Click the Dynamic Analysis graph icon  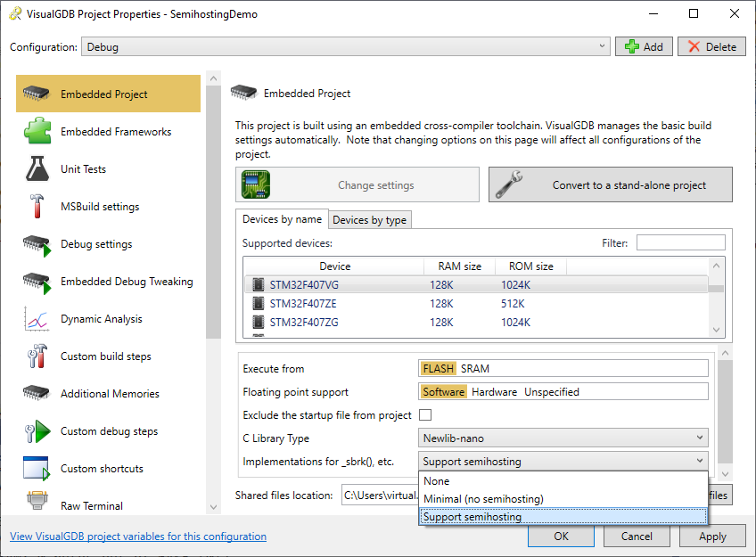tap(37, 319)
